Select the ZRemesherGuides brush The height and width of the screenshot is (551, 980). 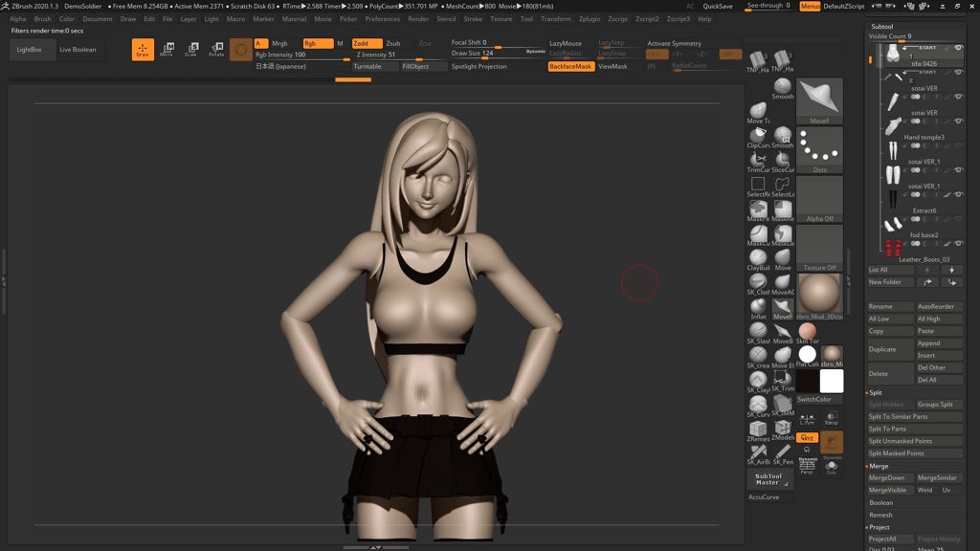(x=758, y=429)
